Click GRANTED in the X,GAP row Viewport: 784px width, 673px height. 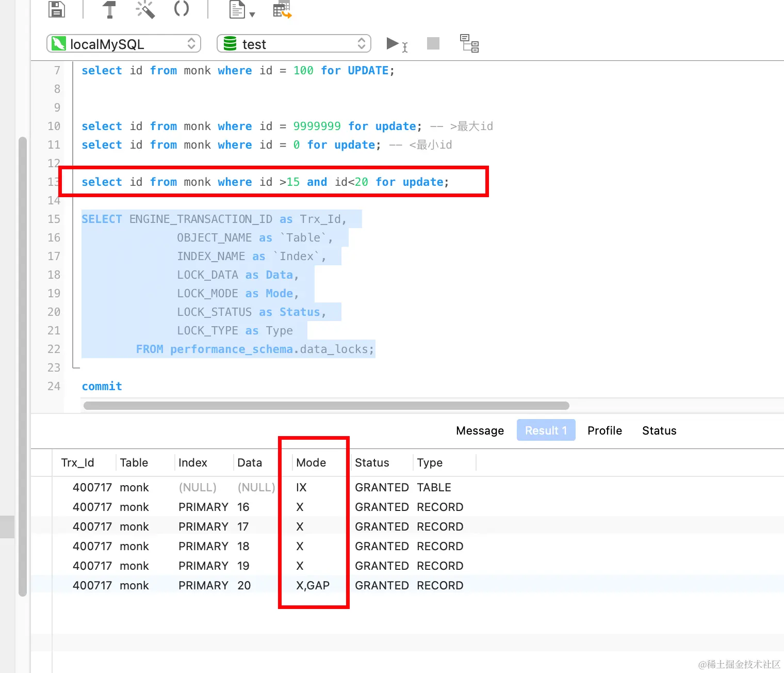[382, 585]
